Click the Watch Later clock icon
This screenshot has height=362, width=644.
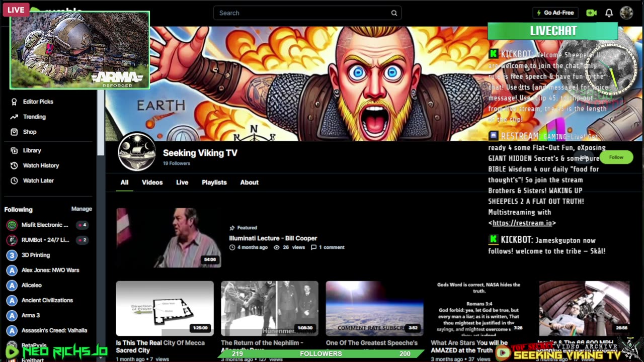point(14,180)
